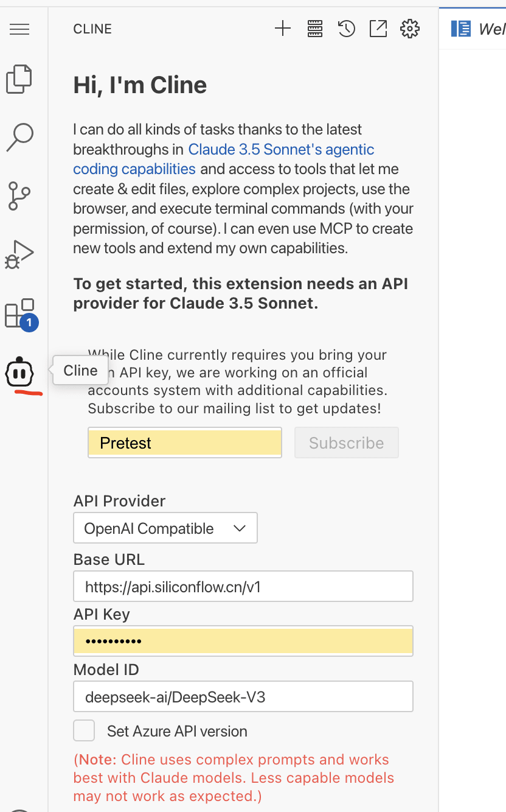
Task: Open the Search magnifier icon
Action: click(x=19, y=137)
